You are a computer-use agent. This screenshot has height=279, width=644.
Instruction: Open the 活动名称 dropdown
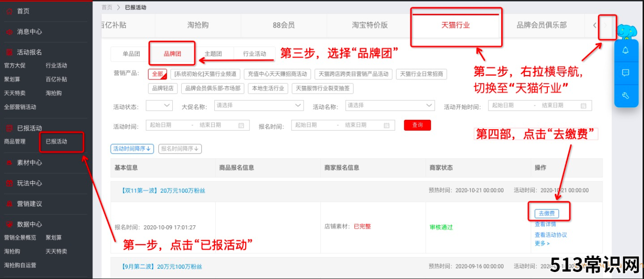pos(390,105)
